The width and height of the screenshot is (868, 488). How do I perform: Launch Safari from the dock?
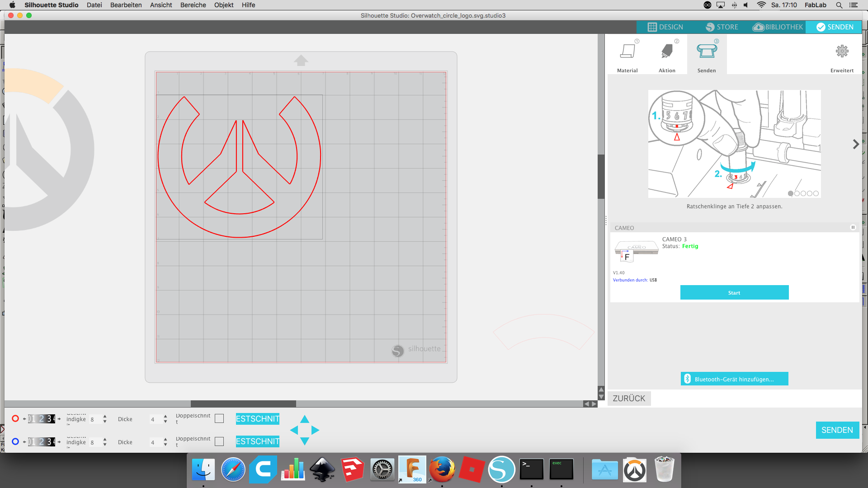coord(233,470)
